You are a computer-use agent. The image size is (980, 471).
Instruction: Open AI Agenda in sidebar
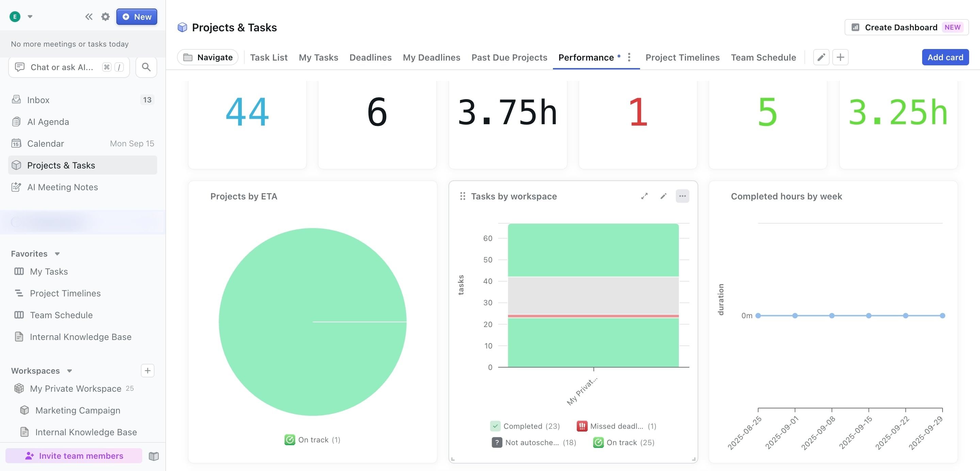pos(83,122)
